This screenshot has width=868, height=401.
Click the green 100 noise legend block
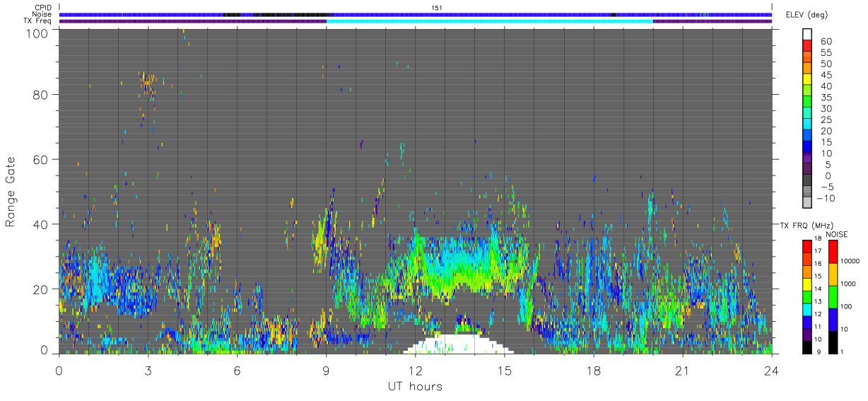point(832,296)
